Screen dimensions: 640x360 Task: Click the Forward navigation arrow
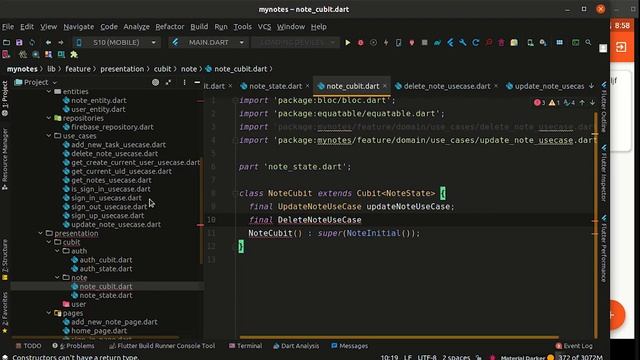[61, 42]
